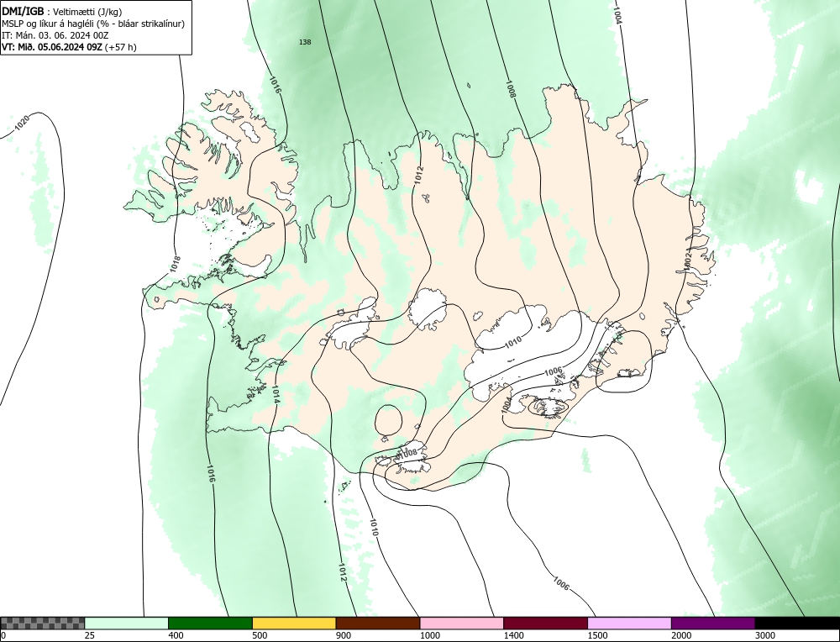Viewport: 840px width, 642px height.
Task: Click the small closed isobar circle in south Iceland
Action: [389, 420]
